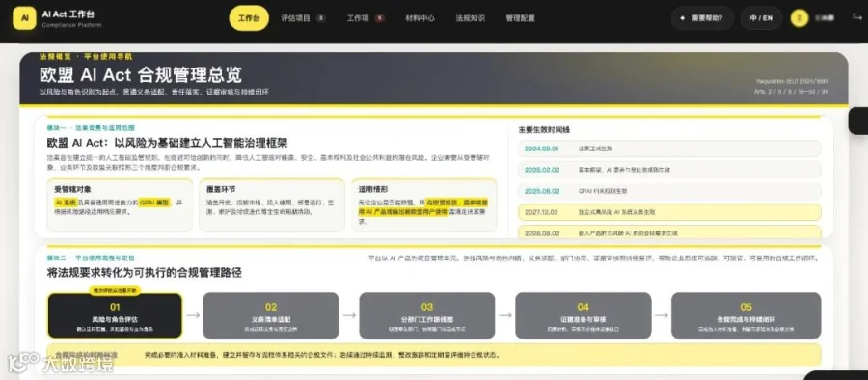Open the yellow user avatar
This screenshot has height=380, width=868.
point(800,18)
